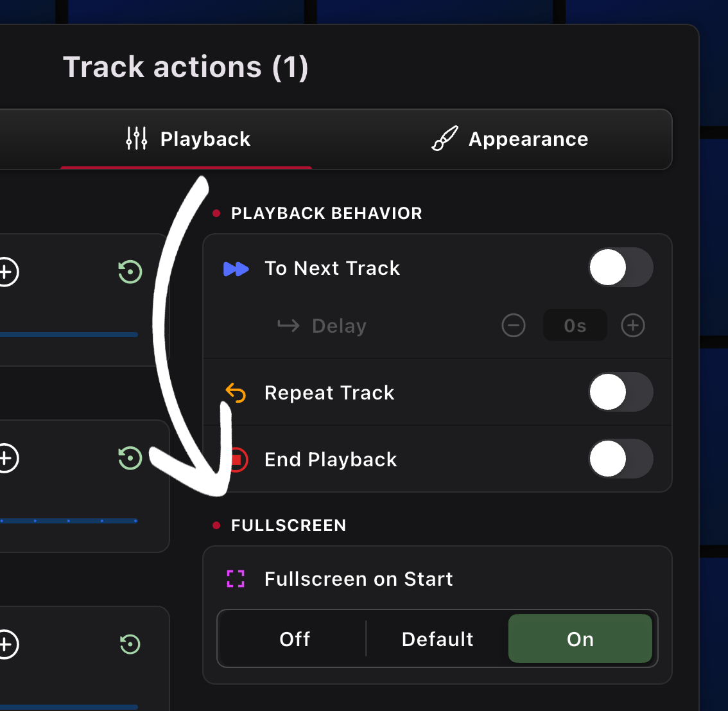Click the orange Repeat Track arrow icon

point(234,392)
